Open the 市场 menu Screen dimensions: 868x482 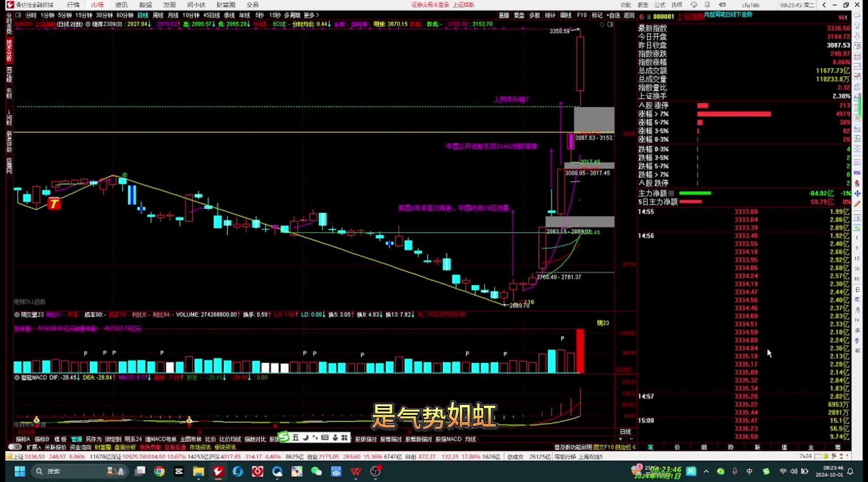point(97,5)
